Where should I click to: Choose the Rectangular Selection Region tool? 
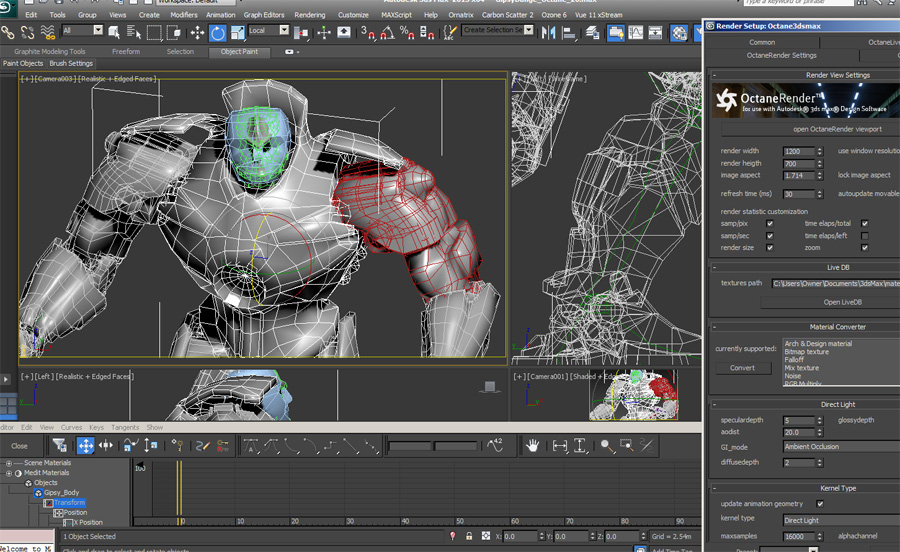154,33
